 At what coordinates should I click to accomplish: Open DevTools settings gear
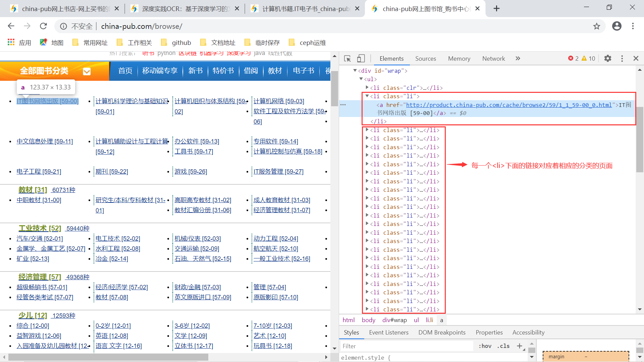coord(607,59)
